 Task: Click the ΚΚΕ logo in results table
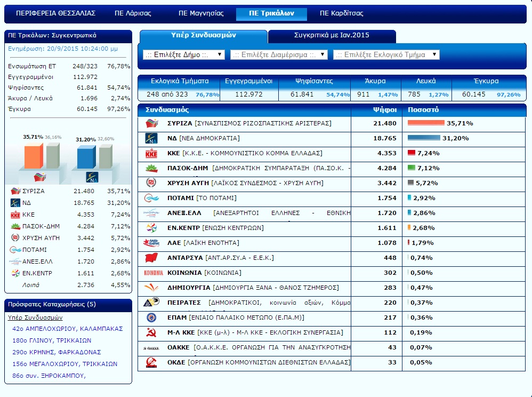pos(151,154)
